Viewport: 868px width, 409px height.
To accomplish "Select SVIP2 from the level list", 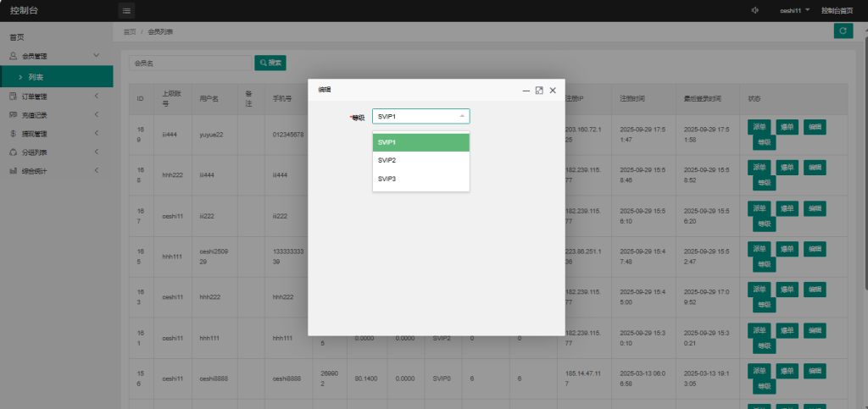I will click(x=420, y=160).
